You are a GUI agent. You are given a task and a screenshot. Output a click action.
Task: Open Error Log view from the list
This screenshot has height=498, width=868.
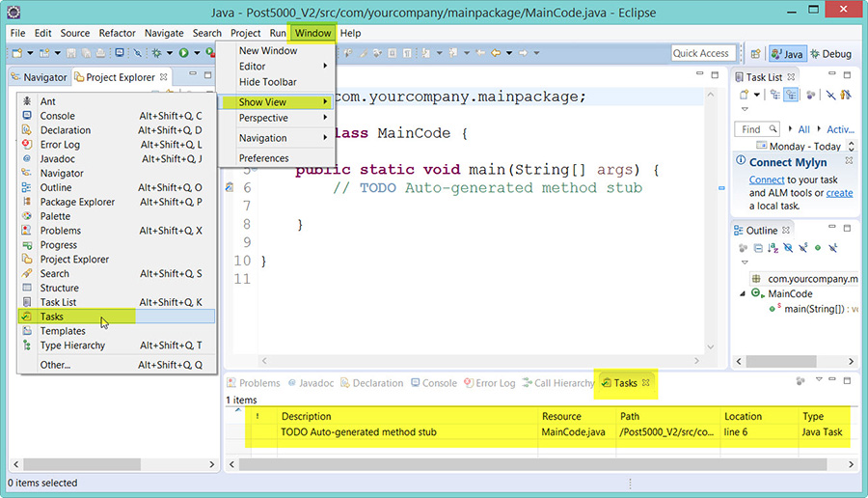117,145
